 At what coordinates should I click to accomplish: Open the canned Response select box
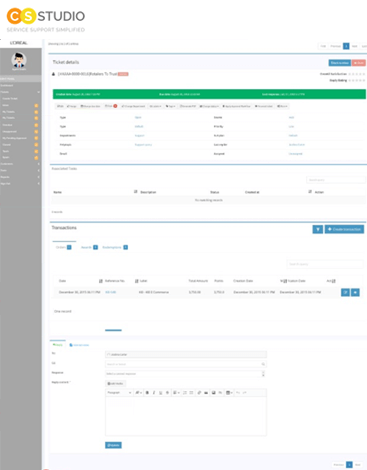pyautogui.click(x=186, y=374)
